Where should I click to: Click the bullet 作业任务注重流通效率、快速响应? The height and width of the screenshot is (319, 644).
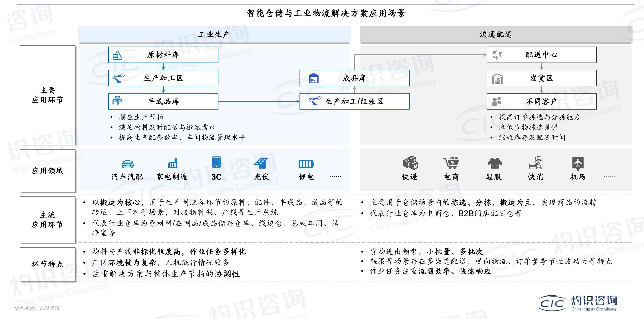(x=430, y=271)
